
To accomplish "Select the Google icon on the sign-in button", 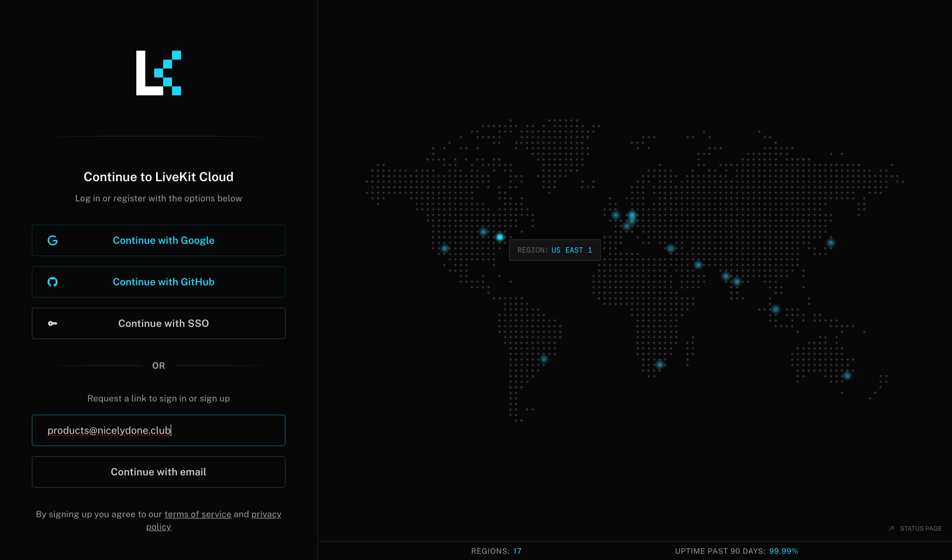I will point(53,240).
